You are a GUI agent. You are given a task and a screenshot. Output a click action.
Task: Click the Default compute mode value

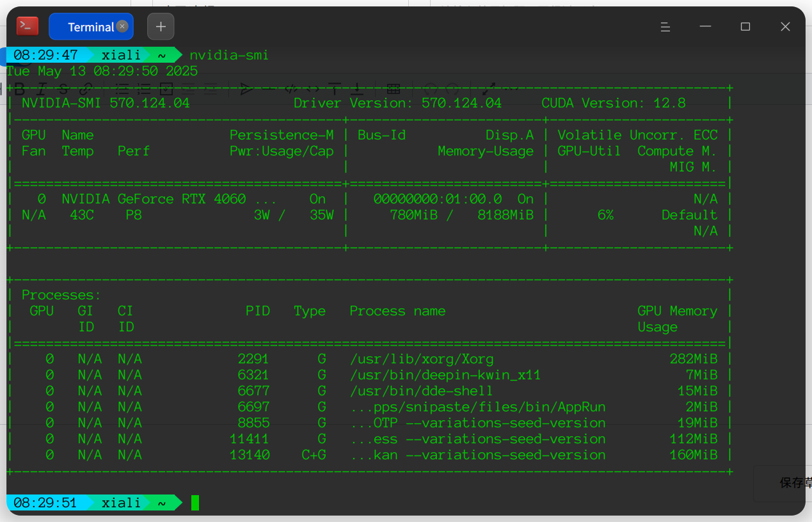[690, 215]
